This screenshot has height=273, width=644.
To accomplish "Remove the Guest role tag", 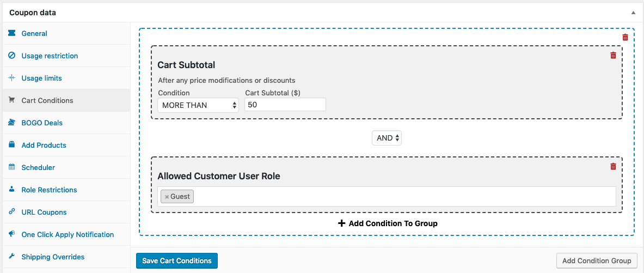I will pyautogui.click(x=167, y=197).
